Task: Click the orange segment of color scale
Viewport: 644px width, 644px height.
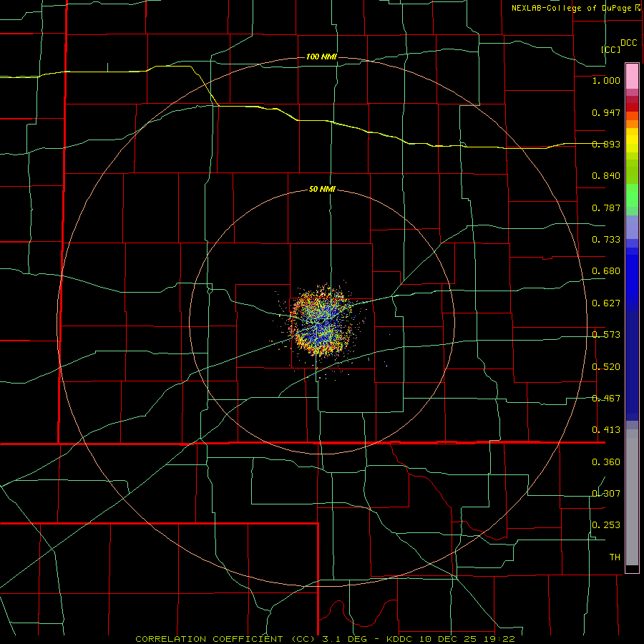Action: pos(632,119)
